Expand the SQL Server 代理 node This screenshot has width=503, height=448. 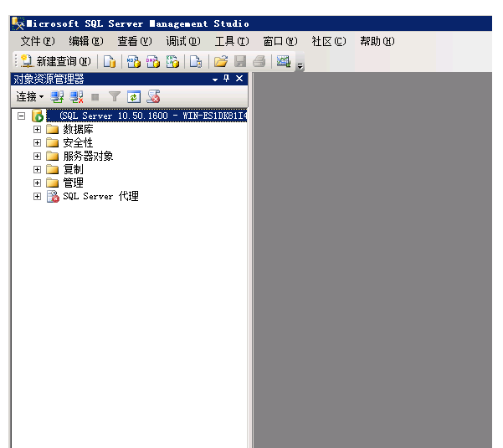[x=37, y=196]
